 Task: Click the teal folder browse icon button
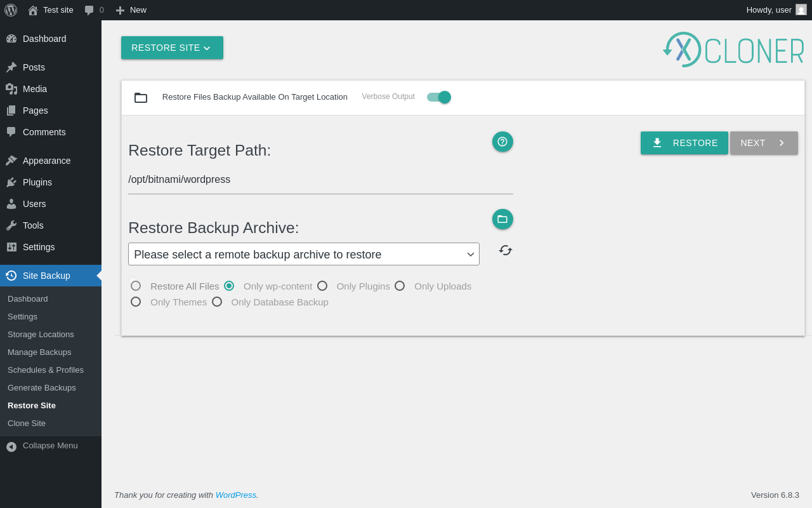(502, 219)
